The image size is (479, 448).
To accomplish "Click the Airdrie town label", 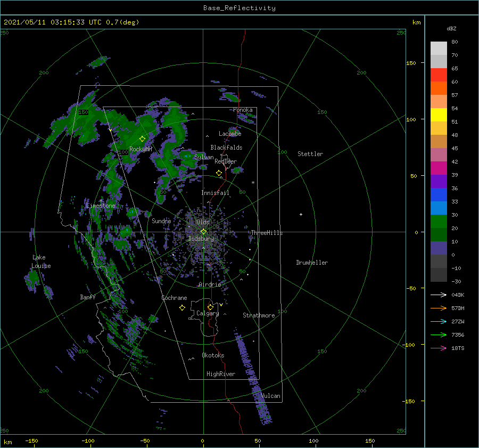I will 210,284.
